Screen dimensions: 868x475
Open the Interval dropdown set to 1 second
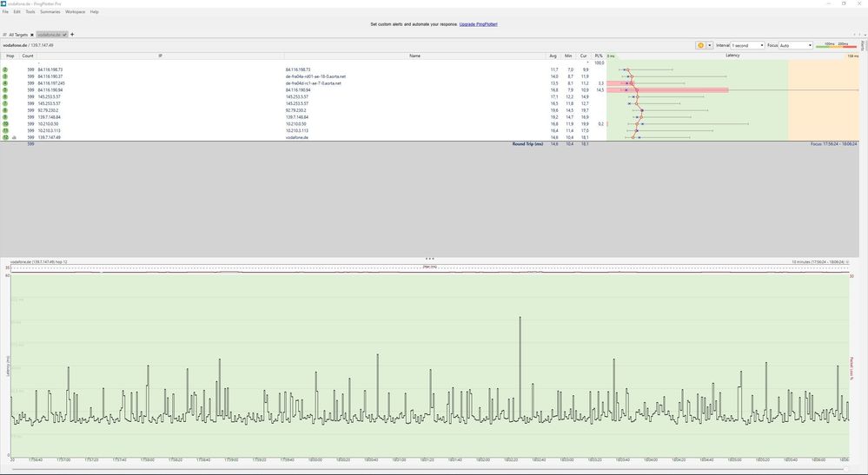747,45
